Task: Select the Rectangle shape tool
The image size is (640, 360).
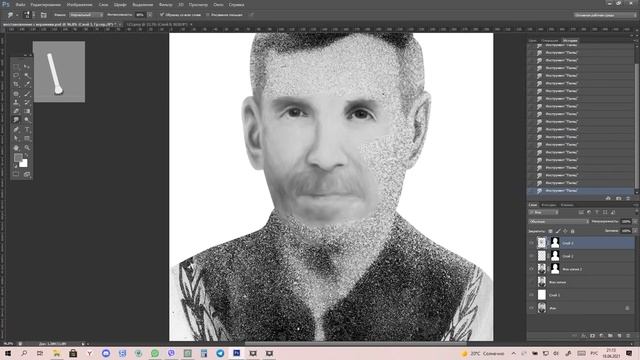Action: tap(27, 138)
